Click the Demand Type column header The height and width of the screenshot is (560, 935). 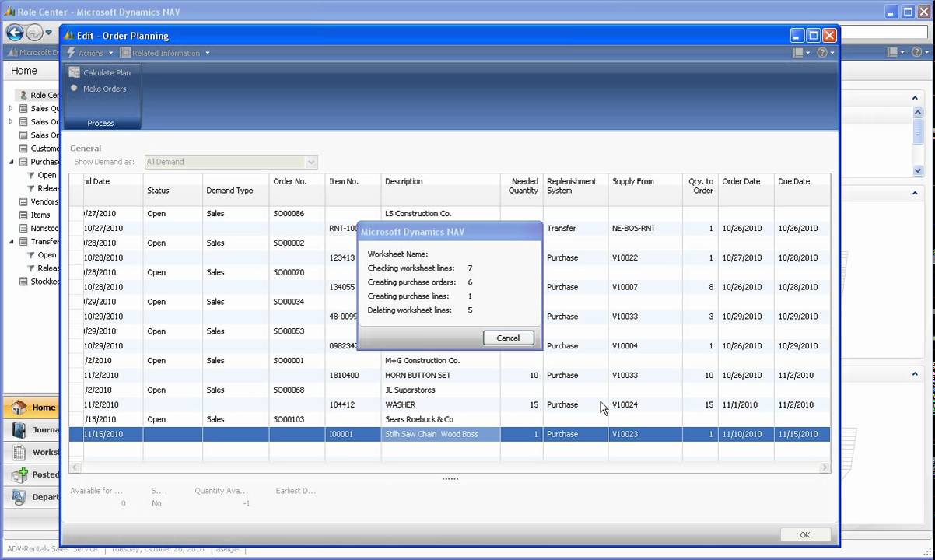coord(236,191)
